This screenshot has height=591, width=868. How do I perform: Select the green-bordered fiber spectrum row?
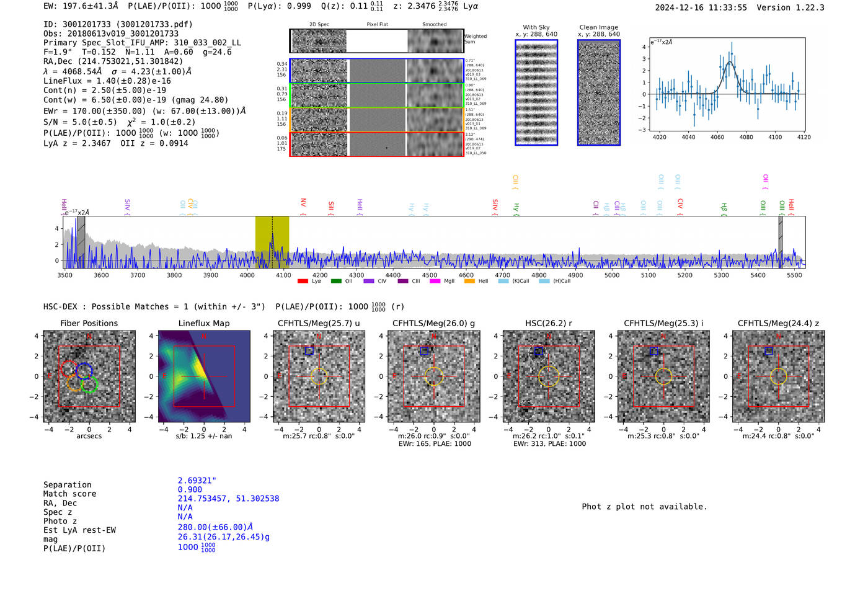[377, 96]
